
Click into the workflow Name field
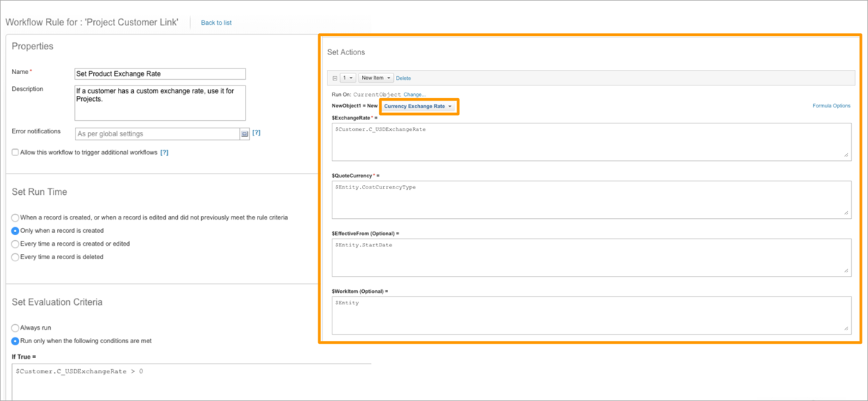point(160,74)
